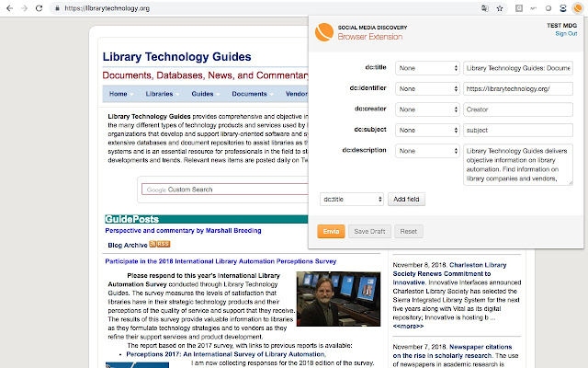The width and height of the screenshot is (588, 368).
Task: Open the Charleston Library Society news link
Action: [449, 274]
